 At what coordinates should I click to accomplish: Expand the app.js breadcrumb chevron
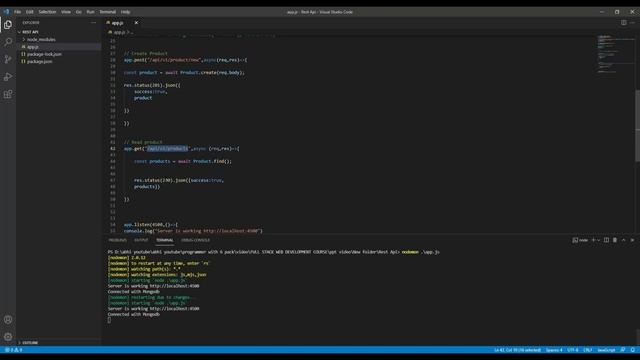click(x=128, y=32)
